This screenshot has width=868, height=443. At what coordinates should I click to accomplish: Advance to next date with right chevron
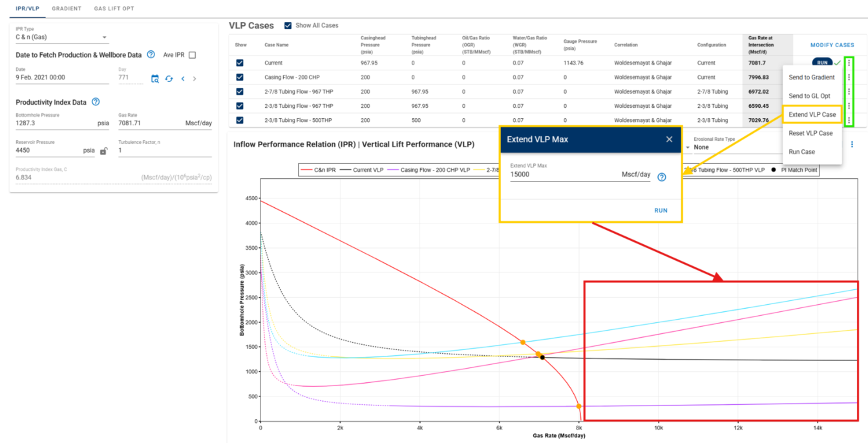[x=195, y=79]
